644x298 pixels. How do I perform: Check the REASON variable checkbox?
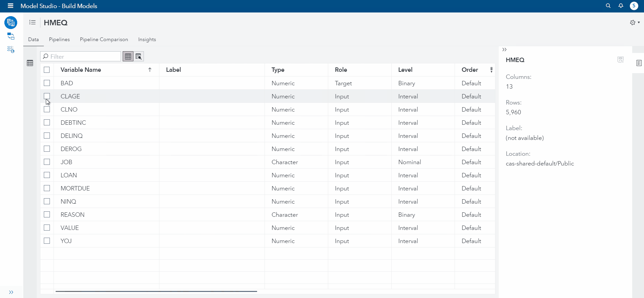point(47,214)
